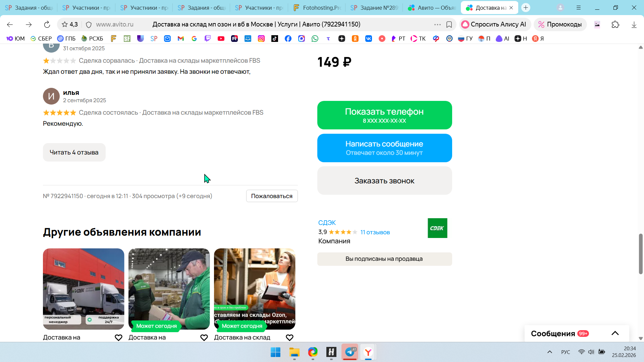Screen dimensions: 644x362
Task: Open the browser extensions puzzle icon
Action: pos(615,24)
